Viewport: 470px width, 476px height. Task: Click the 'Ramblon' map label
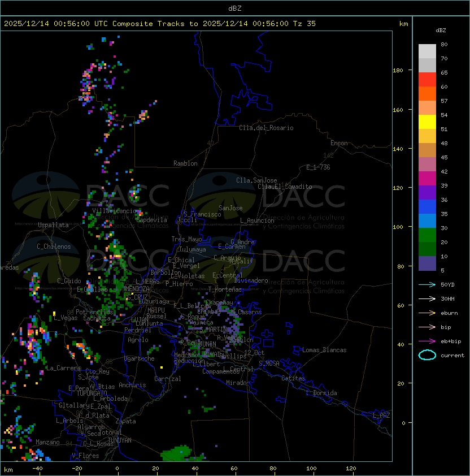coord(185,163)
